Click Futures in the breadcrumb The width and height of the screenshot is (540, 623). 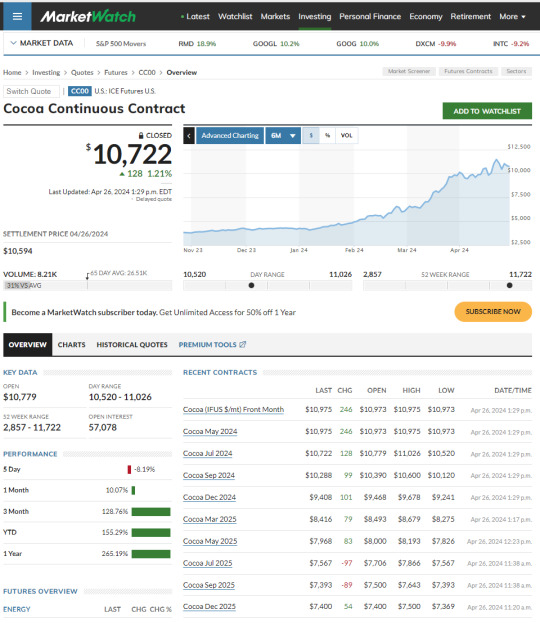tap(116, 72)
